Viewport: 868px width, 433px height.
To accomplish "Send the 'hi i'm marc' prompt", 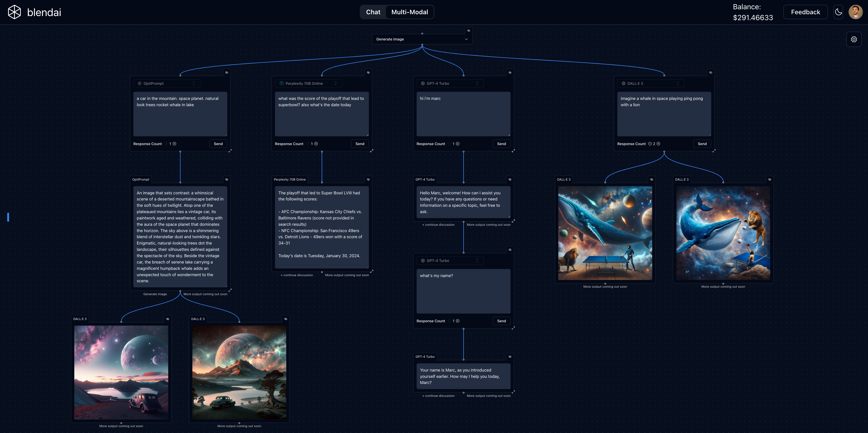I will (x=501, y=144).
